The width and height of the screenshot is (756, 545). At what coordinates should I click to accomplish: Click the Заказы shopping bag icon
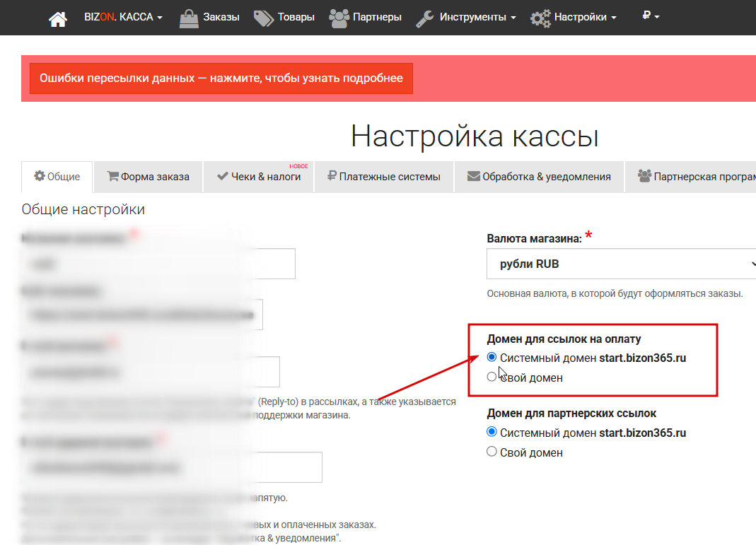click(189, 18)
